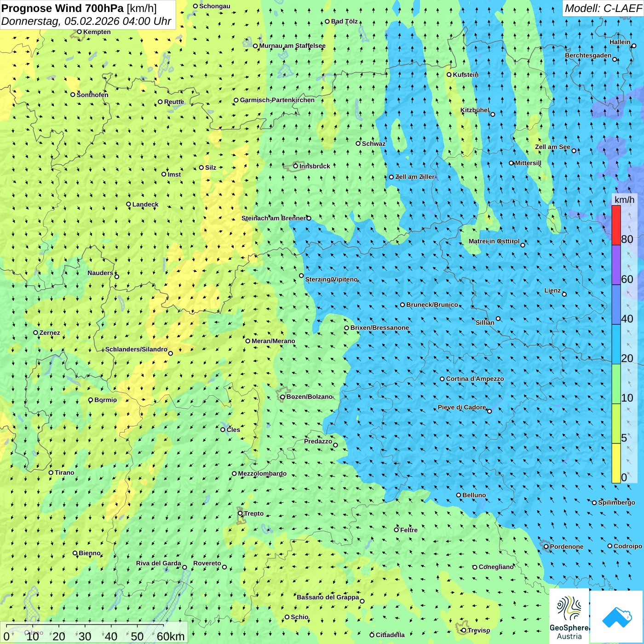Screen dimensions: 644x644
Task: Click the Nauders city label
Action: tap(100, 273)
